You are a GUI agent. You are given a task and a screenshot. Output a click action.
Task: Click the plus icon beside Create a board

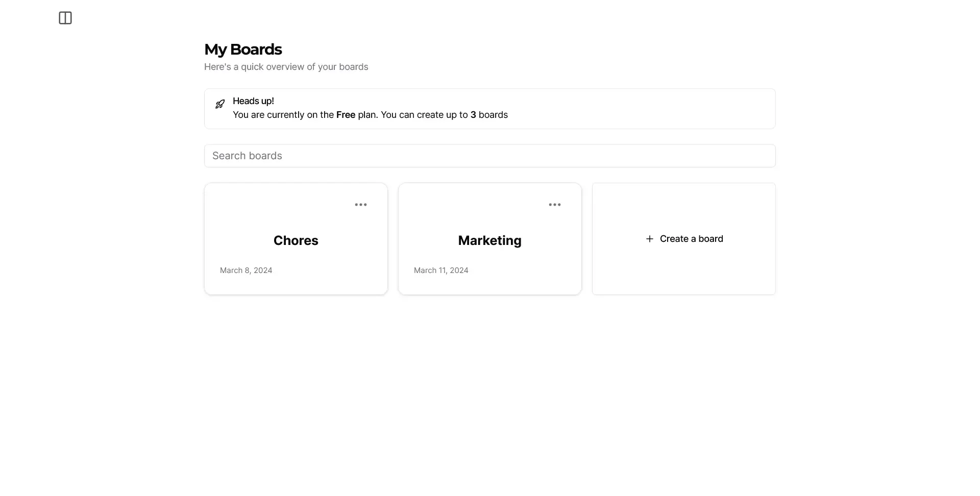tap(650, 239)
